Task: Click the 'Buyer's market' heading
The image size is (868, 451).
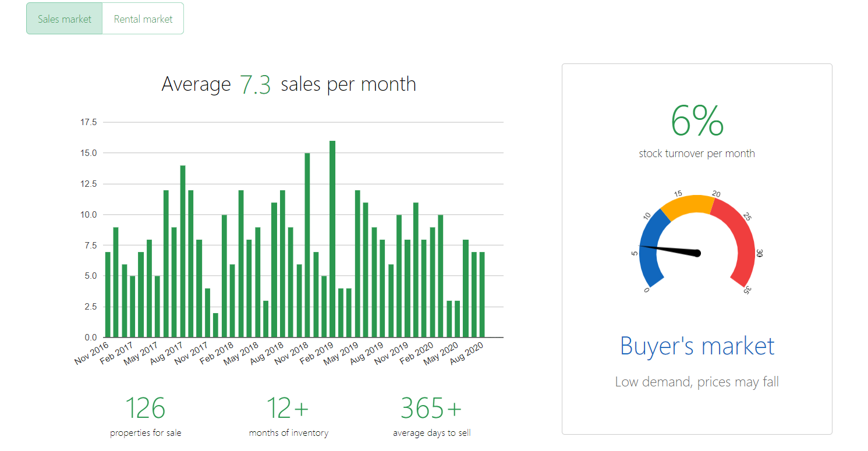Action: click(697, 346)
